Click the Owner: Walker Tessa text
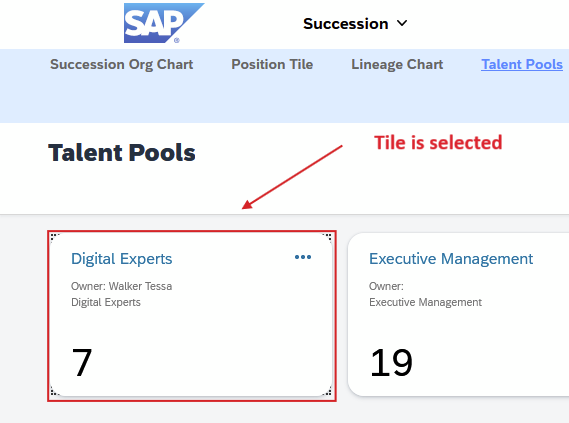The height and width of the screenshot is (423, 569). tap(122, 286)
